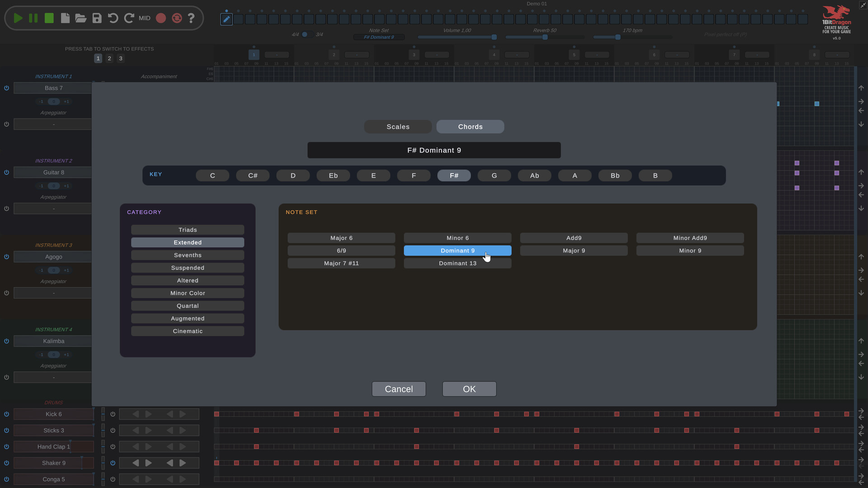The height and width of the screenshot is (488, 868).
Task: Open the Bass 7 instrument selector
Action: click(x=53, y=88)
